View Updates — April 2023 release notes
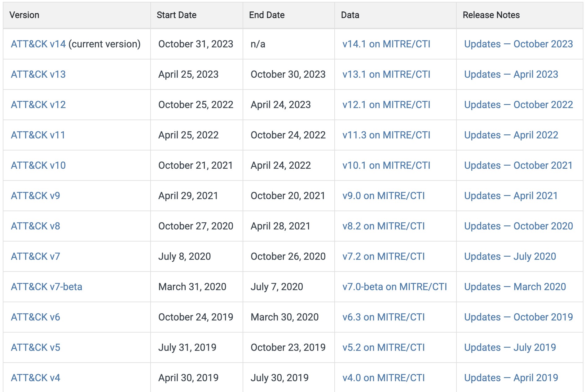 click(511, 74)
